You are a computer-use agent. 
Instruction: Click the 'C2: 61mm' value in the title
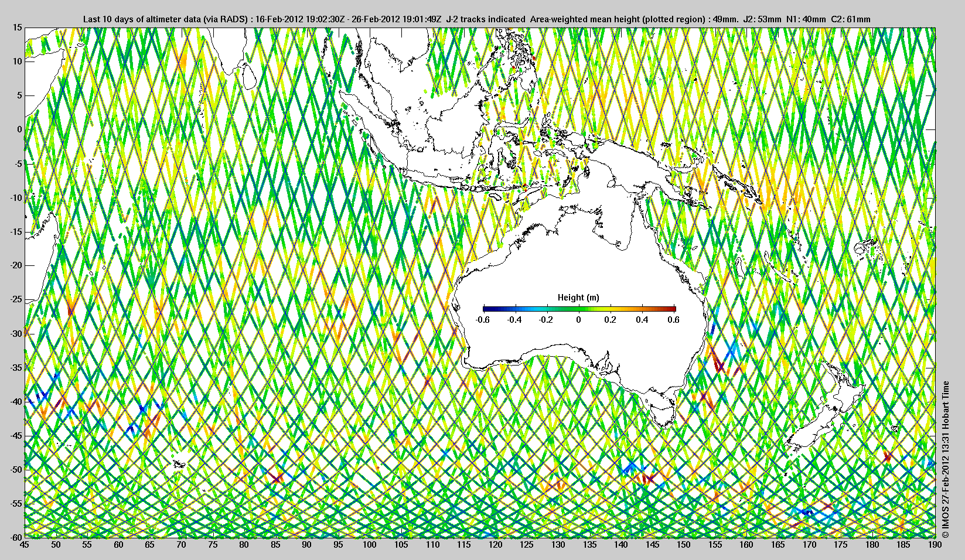851,19
